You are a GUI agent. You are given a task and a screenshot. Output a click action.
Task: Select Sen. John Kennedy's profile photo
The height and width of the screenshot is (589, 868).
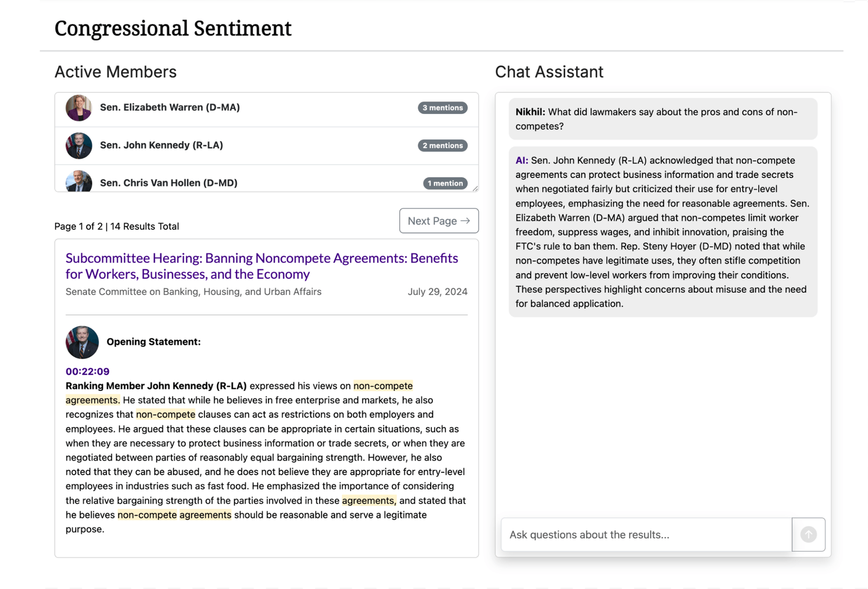[79, 145]
